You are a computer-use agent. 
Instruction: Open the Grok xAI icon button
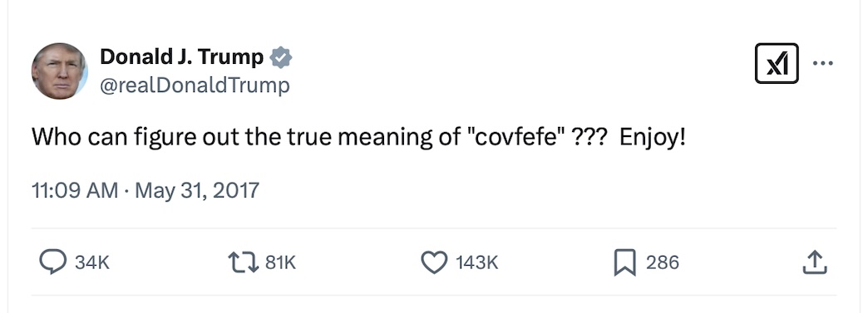click(776, 63)
